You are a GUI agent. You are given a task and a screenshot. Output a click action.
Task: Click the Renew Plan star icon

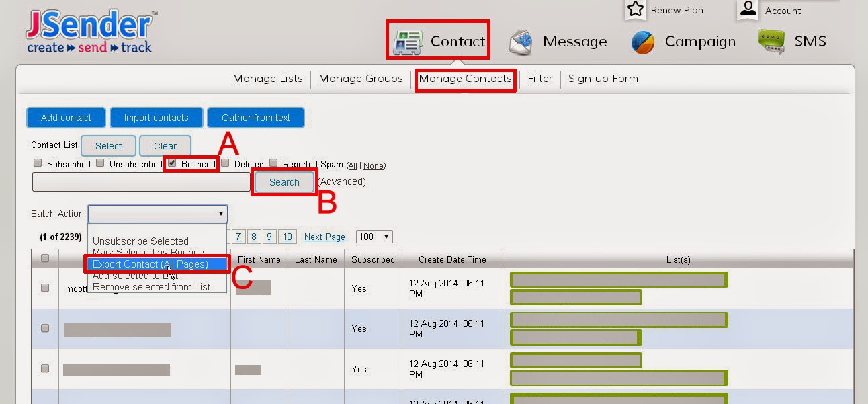pyautogui.click(x=635, y=9)
